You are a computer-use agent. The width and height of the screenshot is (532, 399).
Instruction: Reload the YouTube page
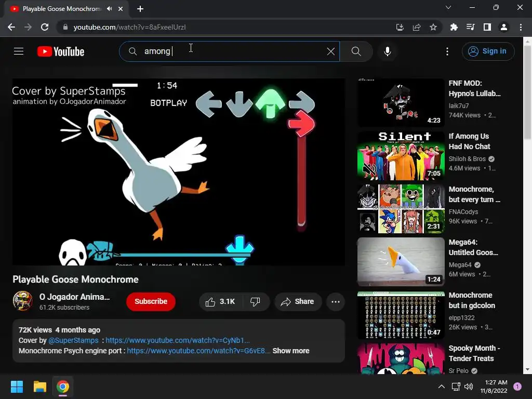click(x=45, y=27)
